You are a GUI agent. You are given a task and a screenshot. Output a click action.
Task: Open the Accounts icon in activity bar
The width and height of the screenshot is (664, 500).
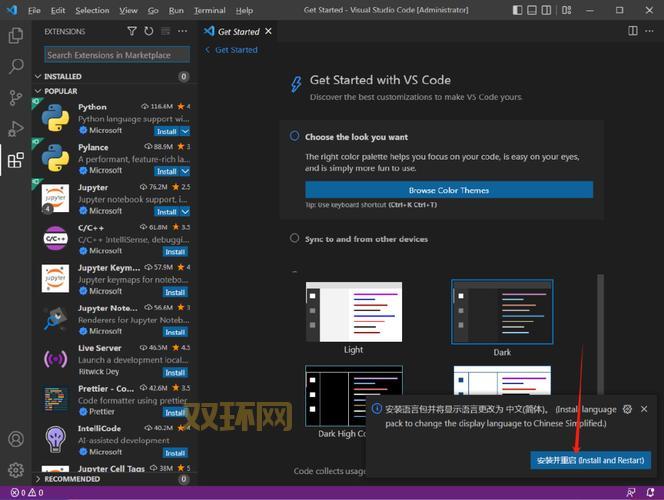(x=16, y=439)
